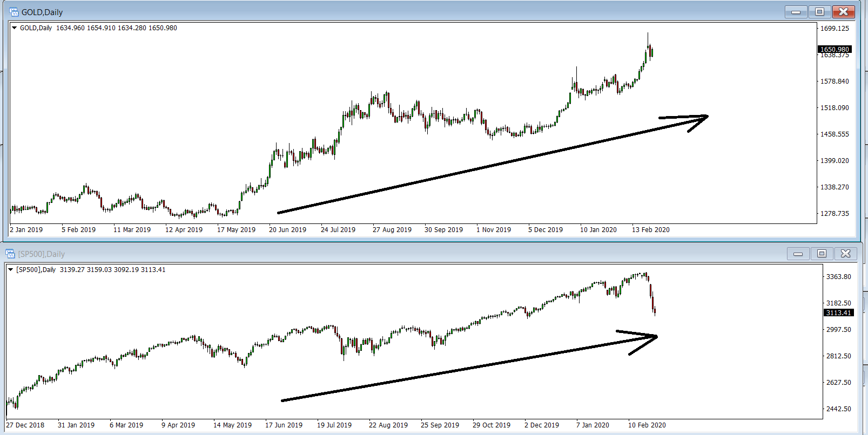Click the 6 Mar 2019 SP500 date label
The height and width of the screenshot is (435, 868).
pos(126,425)
